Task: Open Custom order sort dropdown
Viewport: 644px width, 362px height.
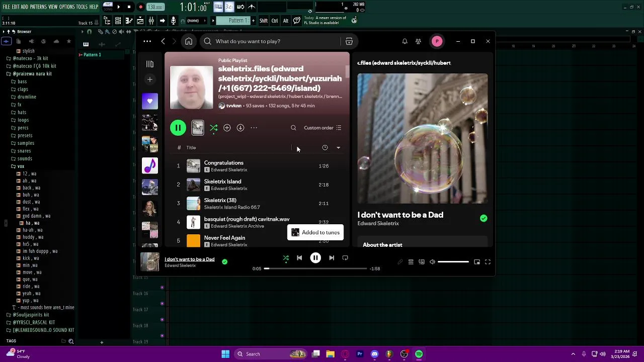Action: 323,128
